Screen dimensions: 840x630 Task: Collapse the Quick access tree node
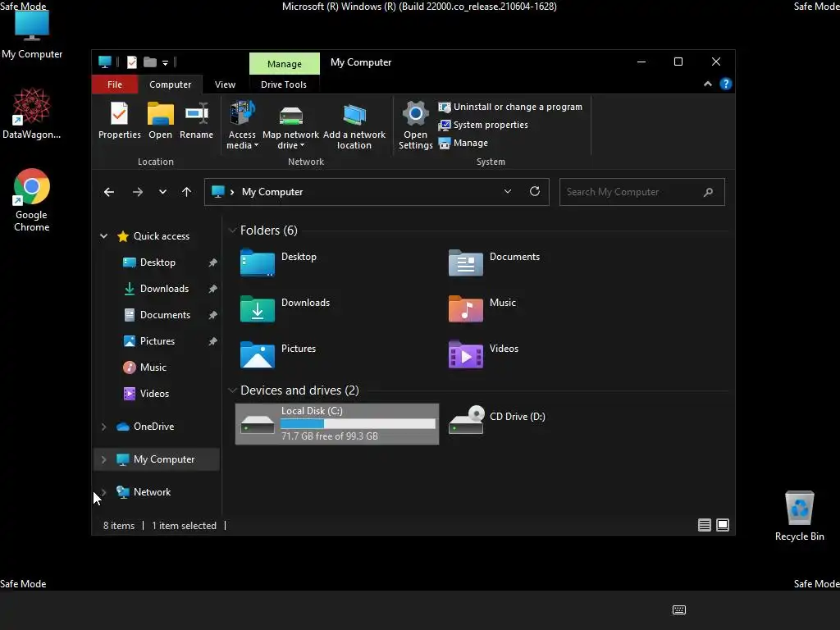click(x=103, y=236)
